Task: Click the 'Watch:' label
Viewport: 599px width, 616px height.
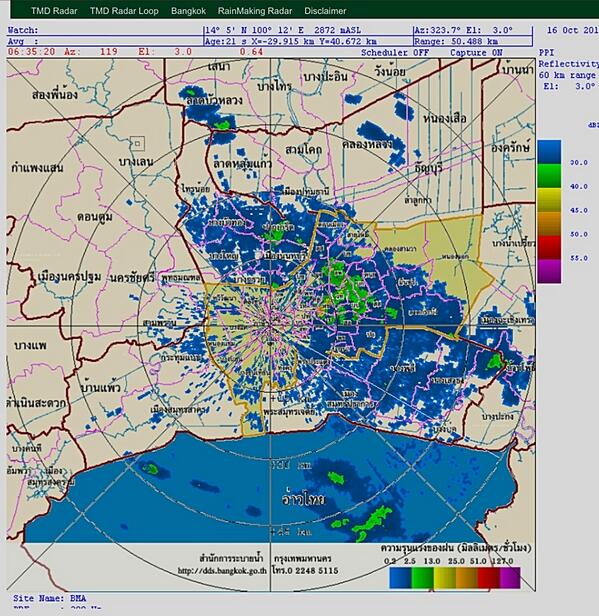Action: pos(23,30)
